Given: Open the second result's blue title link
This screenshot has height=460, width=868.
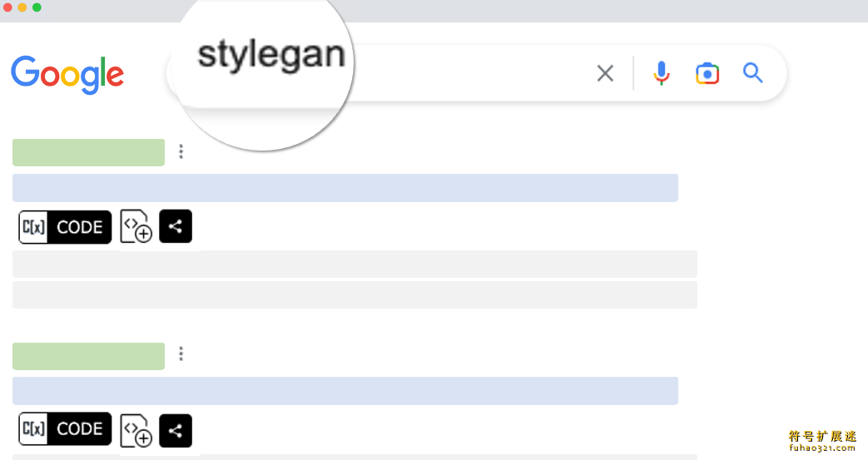Looking at the screenshot, I should click(x=345, y=391).
